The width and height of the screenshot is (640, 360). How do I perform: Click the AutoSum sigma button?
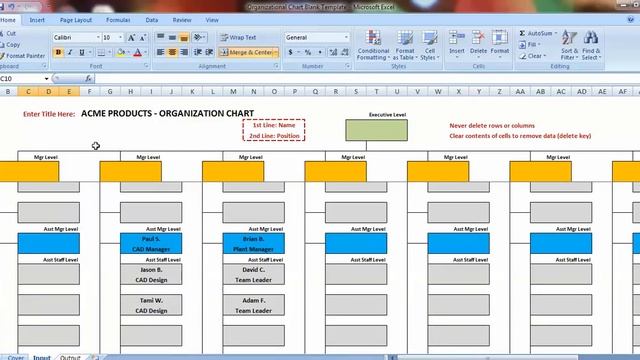(536, 33)
